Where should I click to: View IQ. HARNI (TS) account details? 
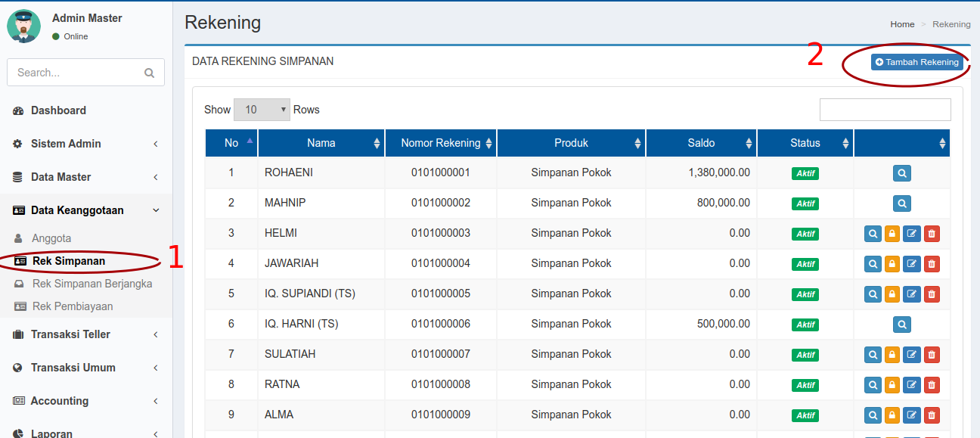pos(901,325)
